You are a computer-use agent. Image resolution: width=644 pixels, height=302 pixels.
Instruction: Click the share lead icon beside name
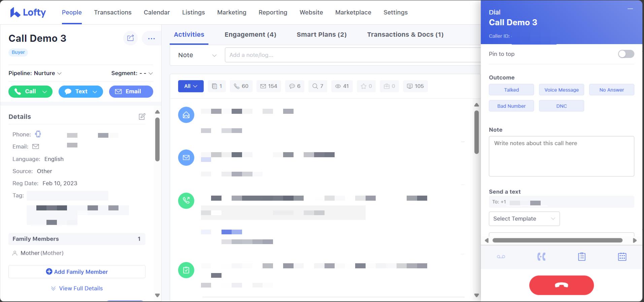coord(130,38)
